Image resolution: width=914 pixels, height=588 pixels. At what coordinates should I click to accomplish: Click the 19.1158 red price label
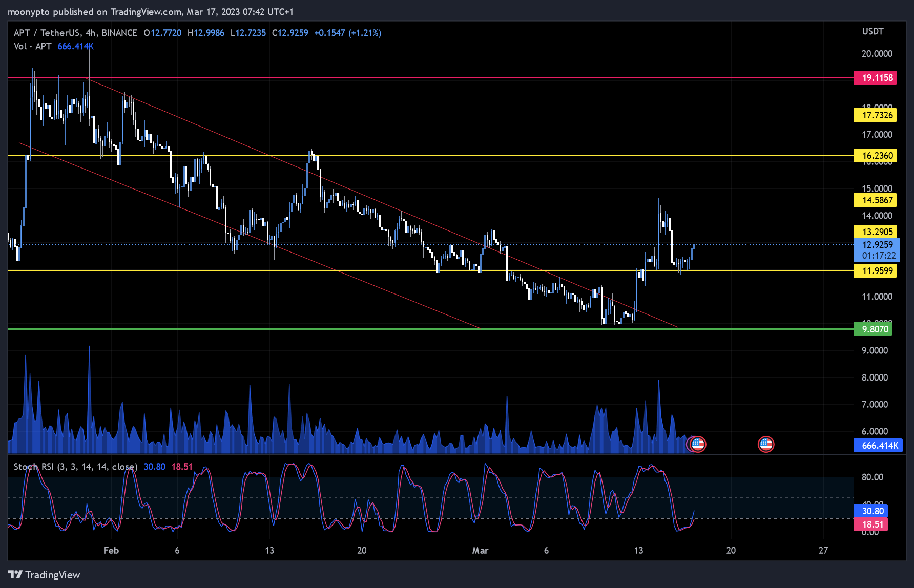876,78
